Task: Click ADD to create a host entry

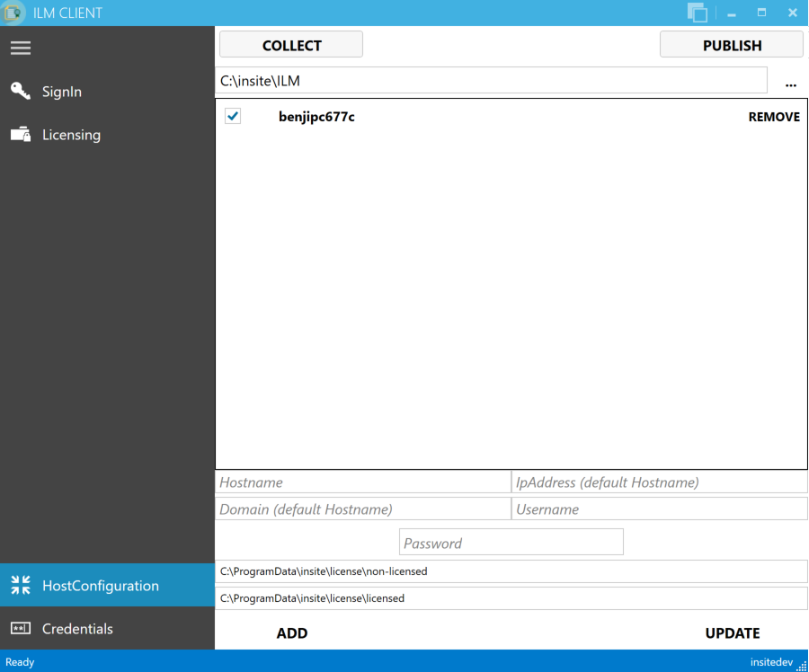Action: (x=291, y=632)
